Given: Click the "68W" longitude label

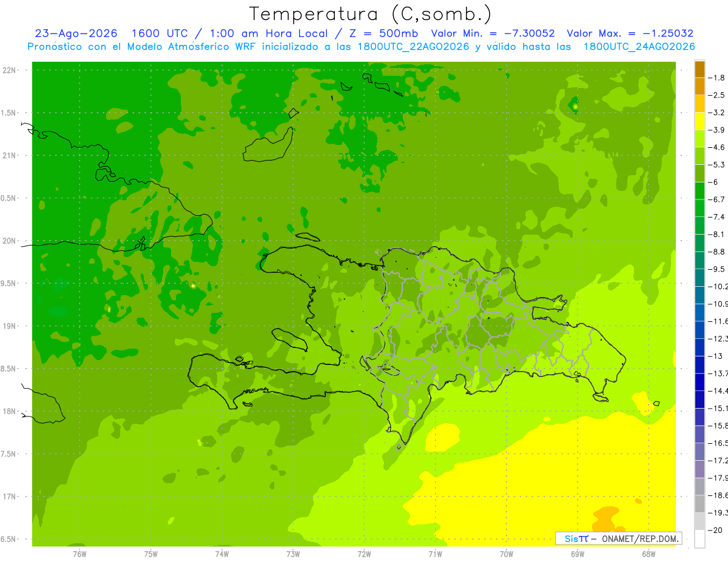Looking at the screenshot, I should [649, 554].
